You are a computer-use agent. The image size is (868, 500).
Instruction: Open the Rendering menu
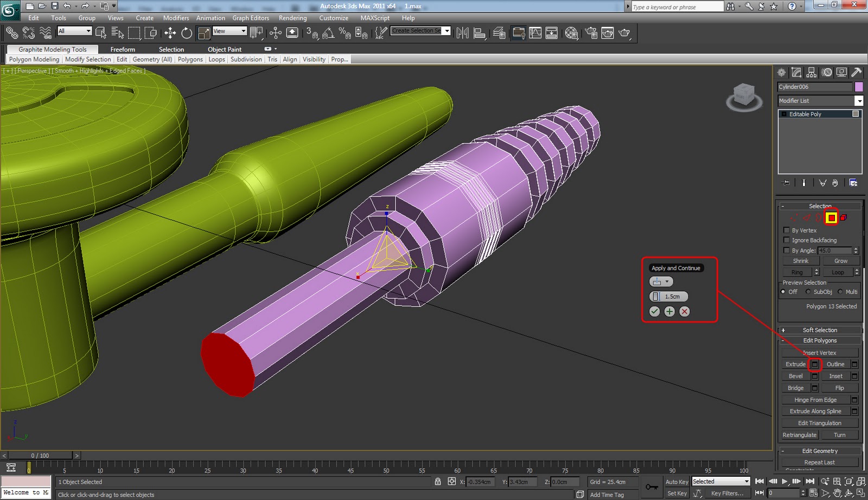(292, 18)
